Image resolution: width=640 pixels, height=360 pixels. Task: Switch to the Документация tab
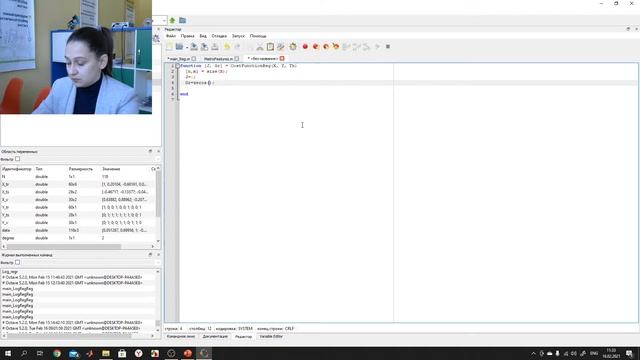[215, 337]
